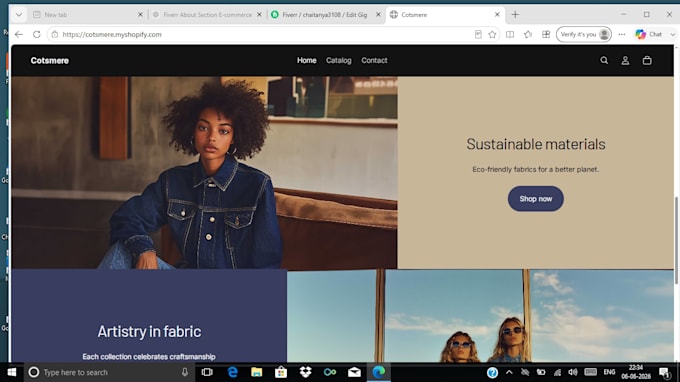Open Contact in store navigation
Screen dimensions: 680x382
coord(374,60)
